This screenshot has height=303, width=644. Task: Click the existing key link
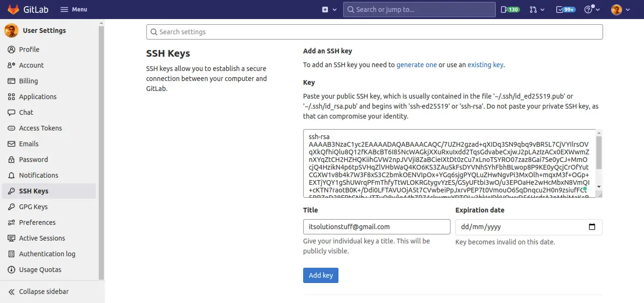485,64
